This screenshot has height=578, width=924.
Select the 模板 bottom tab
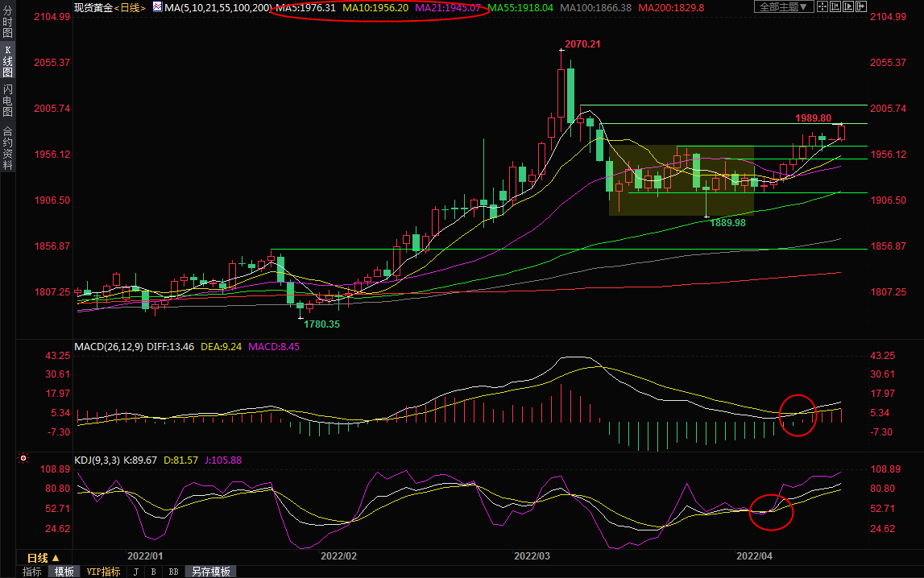point(63,572)
